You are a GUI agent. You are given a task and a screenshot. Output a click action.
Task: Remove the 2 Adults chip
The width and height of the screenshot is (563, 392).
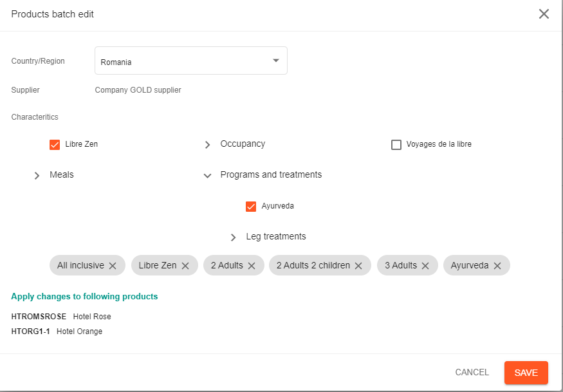point(252,266)
